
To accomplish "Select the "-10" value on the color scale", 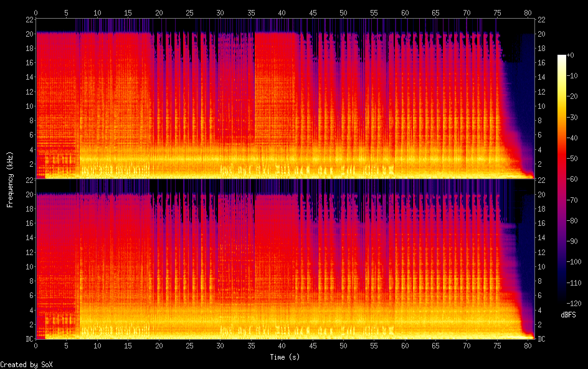I will [x=572, y=76].
